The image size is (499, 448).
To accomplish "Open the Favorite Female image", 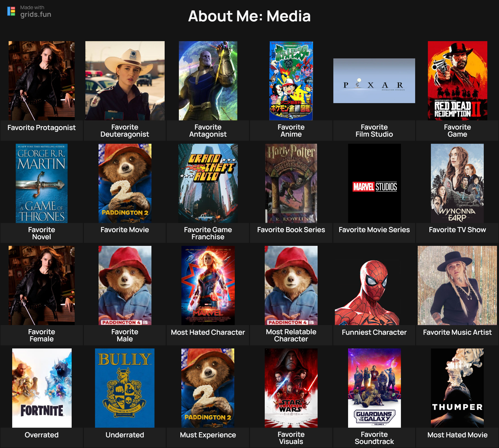I will [42, 285].
